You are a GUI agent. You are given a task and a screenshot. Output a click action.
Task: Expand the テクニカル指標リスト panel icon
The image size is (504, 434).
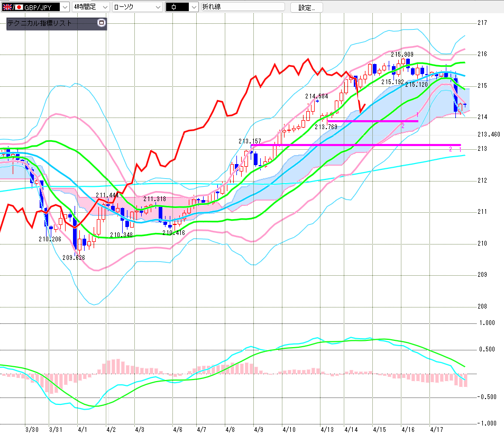click(102, 23)
